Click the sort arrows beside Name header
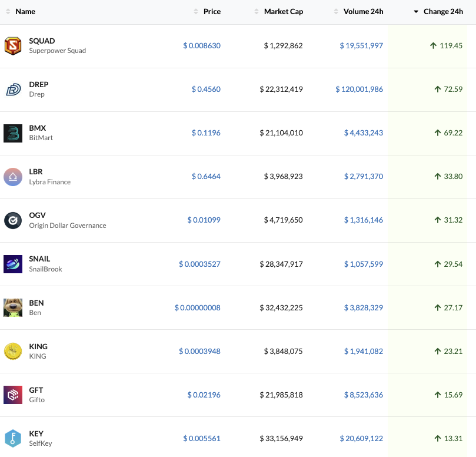The image size is (476, 457). pos(8,12)
